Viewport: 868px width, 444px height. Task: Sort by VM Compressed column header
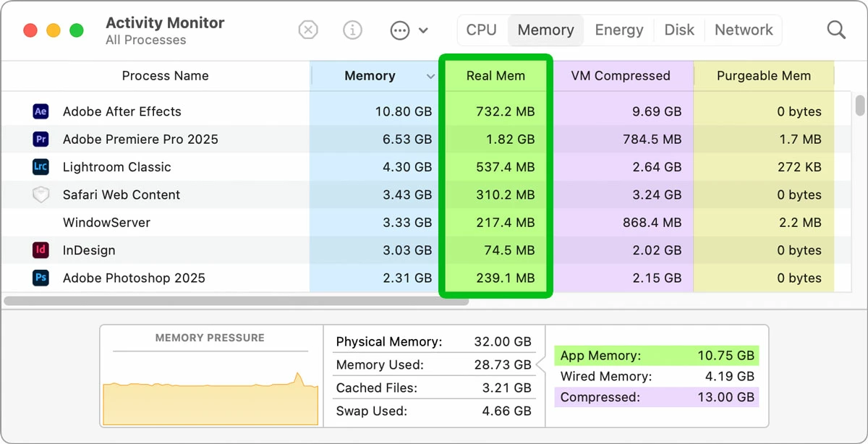click(621, 76)
